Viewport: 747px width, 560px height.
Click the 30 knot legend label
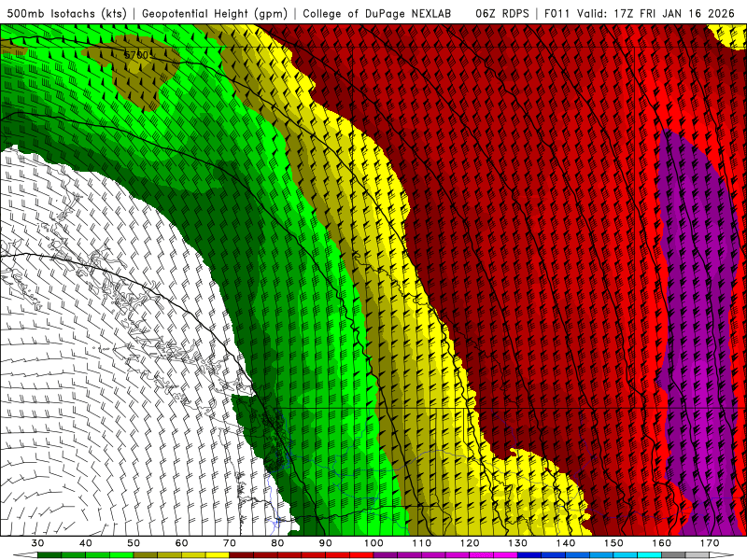[x=37, y=543]
